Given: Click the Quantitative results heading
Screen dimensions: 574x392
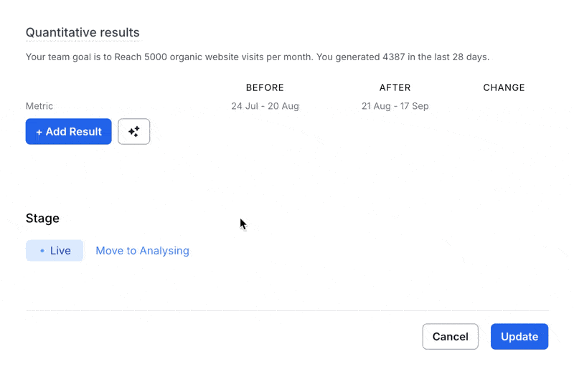Looking at the screenshot, I should (x=83, y=32).
